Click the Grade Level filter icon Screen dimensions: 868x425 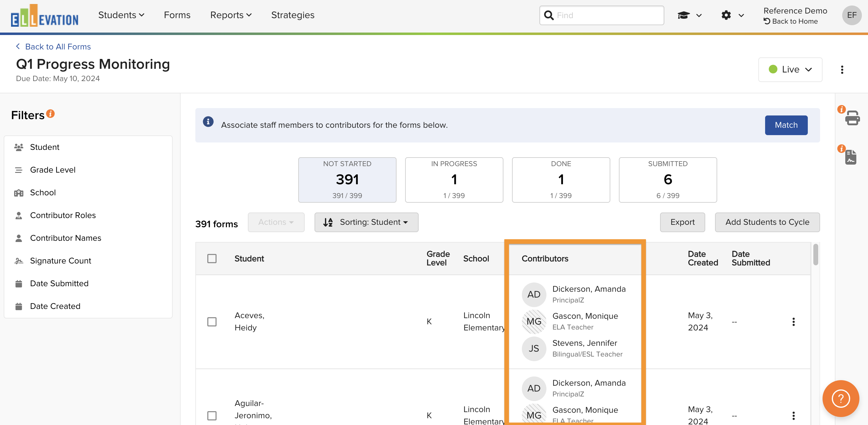(18, 170)
